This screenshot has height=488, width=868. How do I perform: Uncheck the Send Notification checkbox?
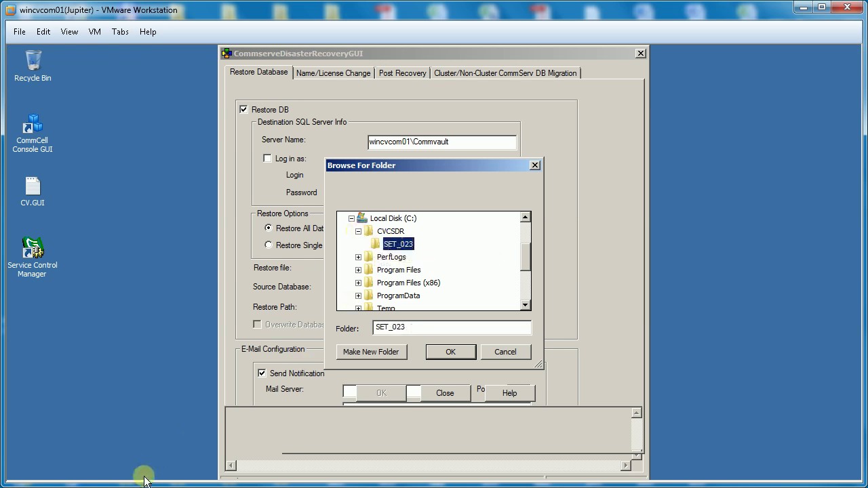pos(262,373)
